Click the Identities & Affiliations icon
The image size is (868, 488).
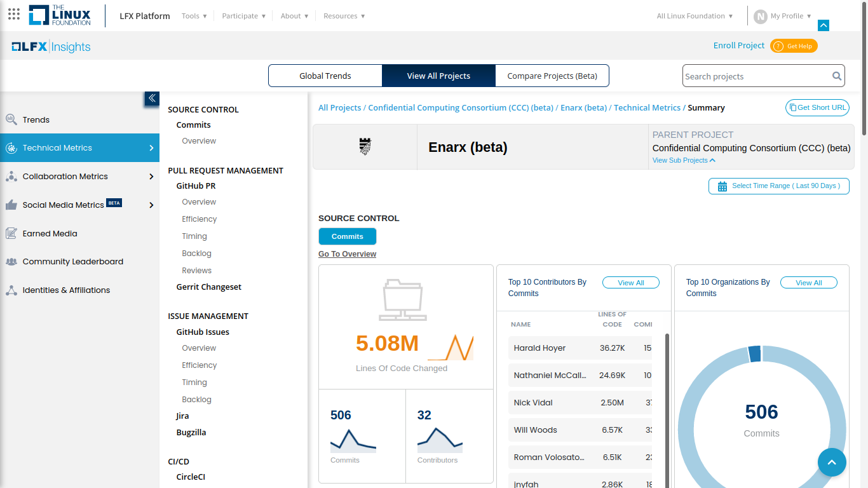(x=11, y=290)
